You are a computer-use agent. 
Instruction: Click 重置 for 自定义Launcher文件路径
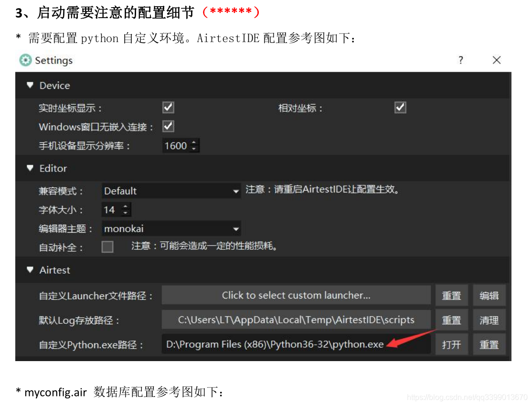point(452,296)
